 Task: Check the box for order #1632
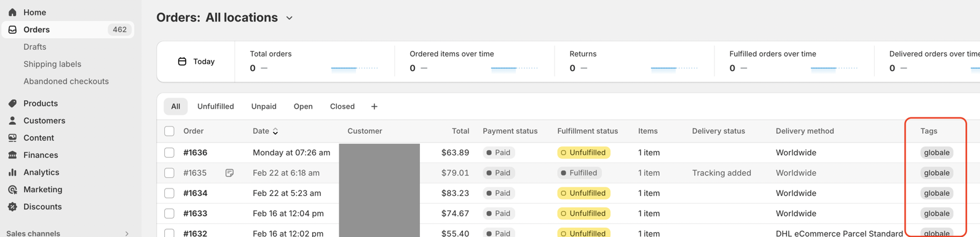(x=169, y=233)
